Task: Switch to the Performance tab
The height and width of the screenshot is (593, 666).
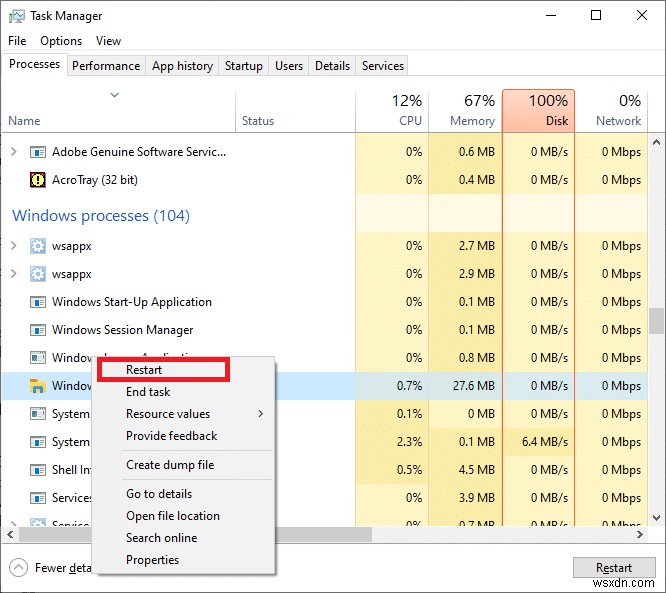Action: pos(106,66)
